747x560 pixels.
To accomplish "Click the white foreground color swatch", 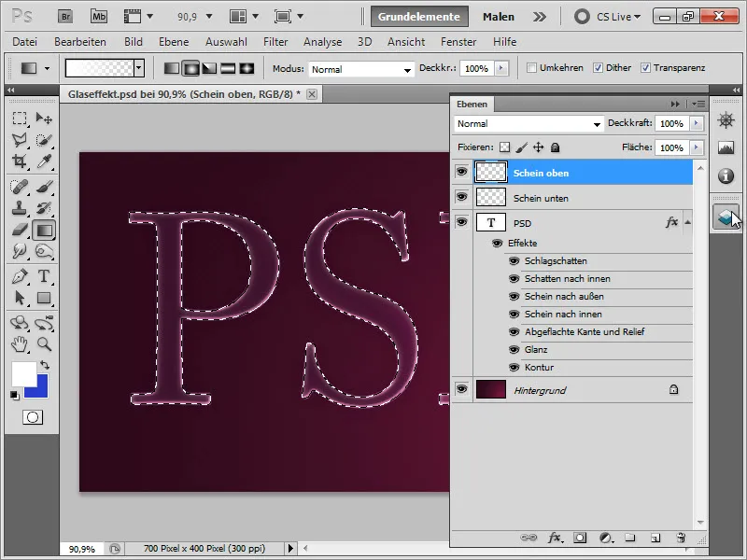I will (x=23, y=373).
